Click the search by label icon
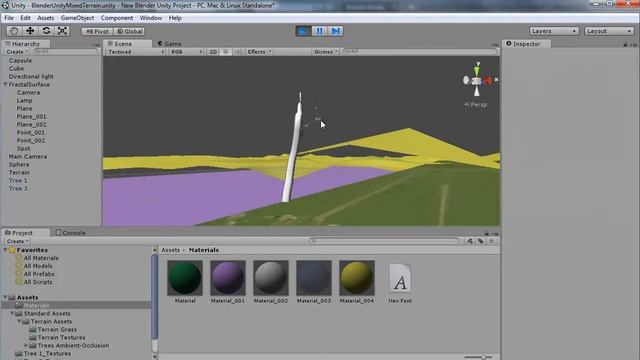640x360 pixels. point(480,241)
